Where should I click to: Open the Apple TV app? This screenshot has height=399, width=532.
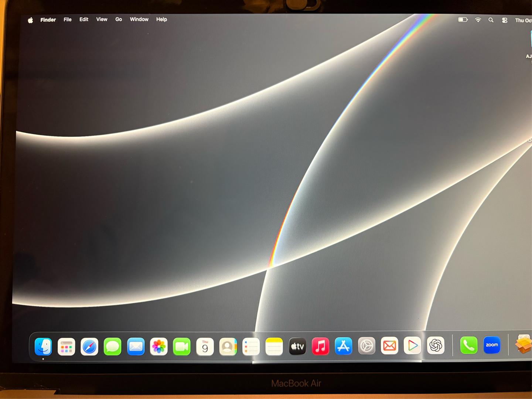pos(297,346)
